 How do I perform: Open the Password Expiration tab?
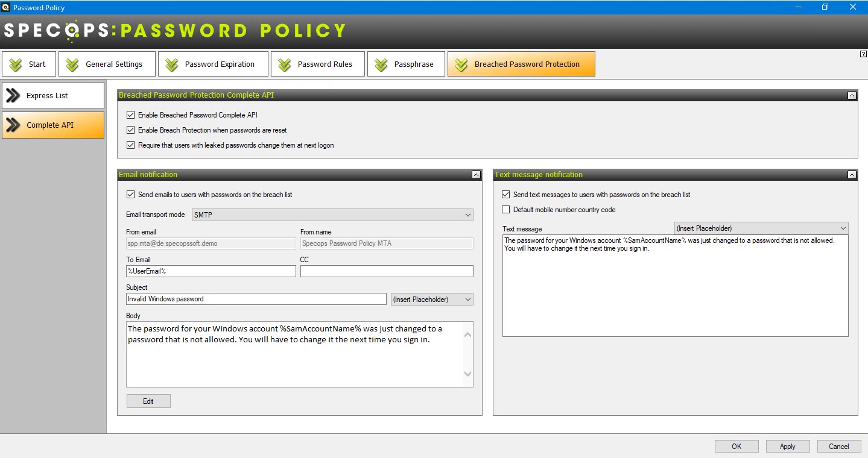(x=213, y=64)
